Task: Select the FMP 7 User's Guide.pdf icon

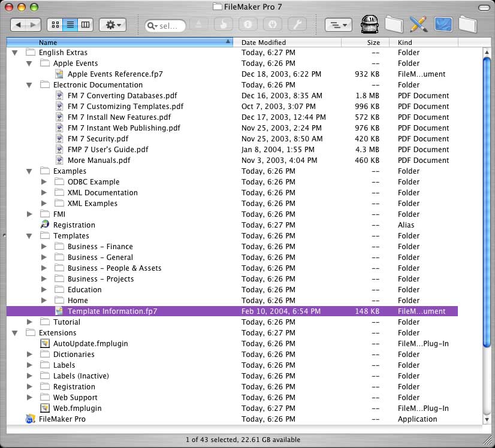Action: pos(59,149)
